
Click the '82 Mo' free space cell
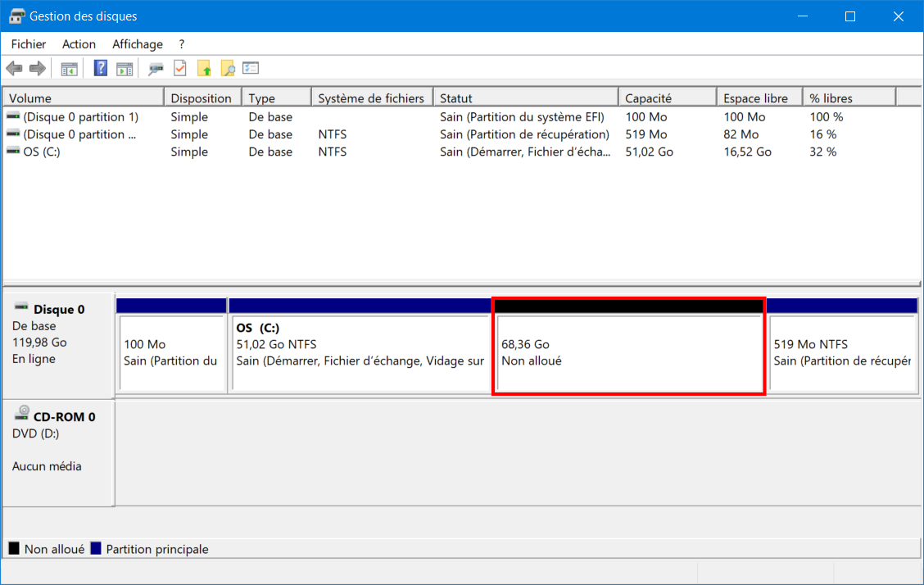[741, 134]
